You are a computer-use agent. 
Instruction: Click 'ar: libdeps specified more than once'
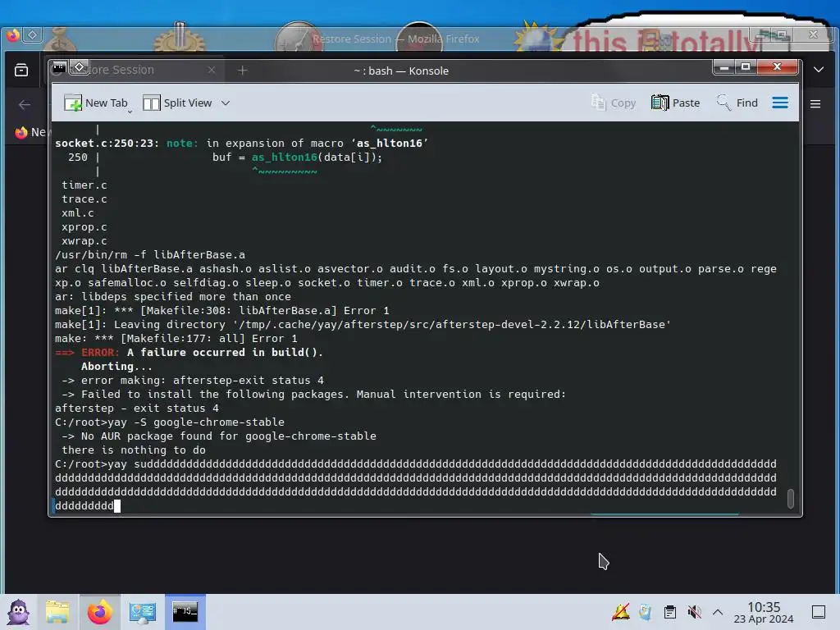(x=173, y=297)
